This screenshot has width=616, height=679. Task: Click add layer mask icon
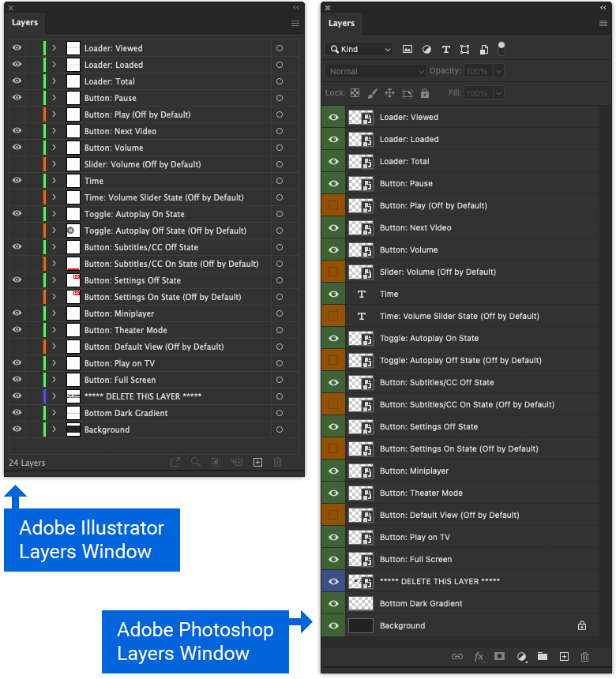click(x=499, y=656)
